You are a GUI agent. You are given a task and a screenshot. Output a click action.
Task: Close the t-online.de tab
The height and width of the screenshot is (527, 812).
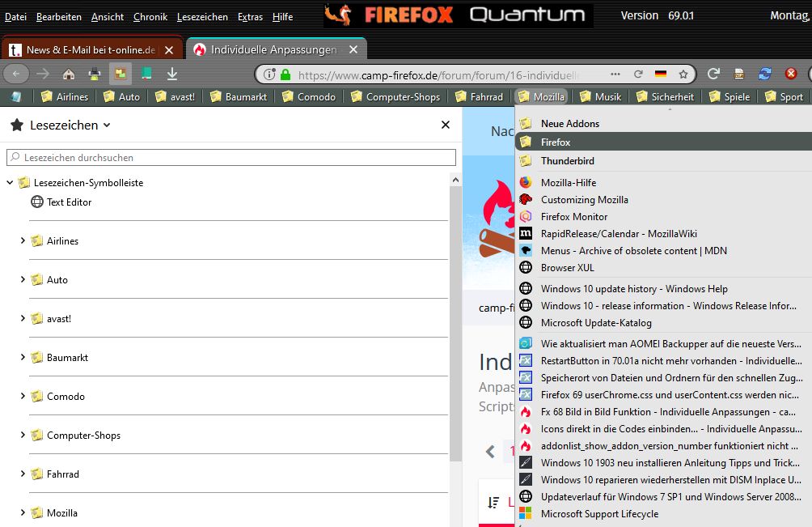[x=169, y=49]
